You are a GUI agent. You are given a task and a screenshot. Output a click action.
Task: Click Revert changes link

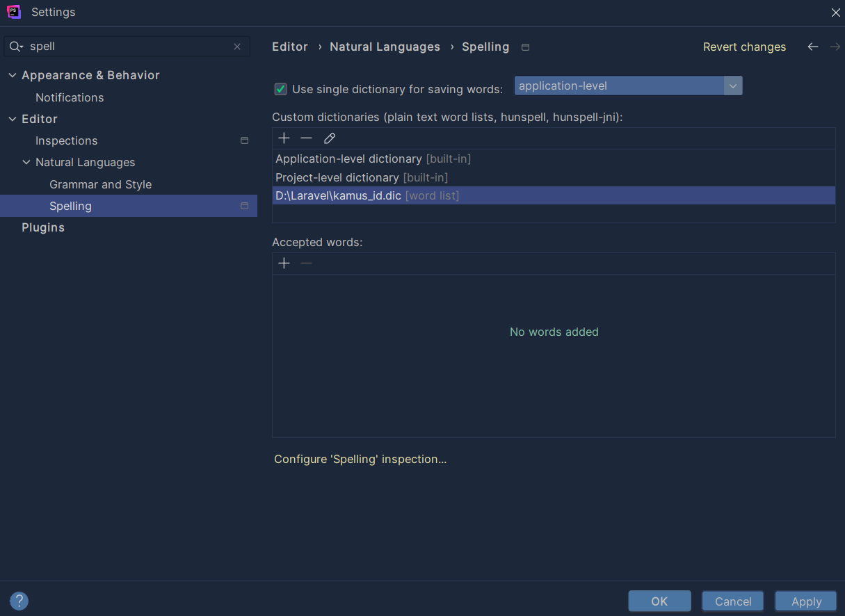click(x=744, y=47)
